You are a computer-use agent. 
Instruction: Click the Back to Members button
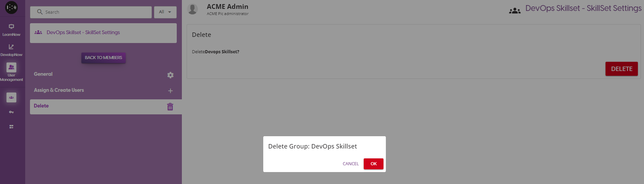pos(103,58)
